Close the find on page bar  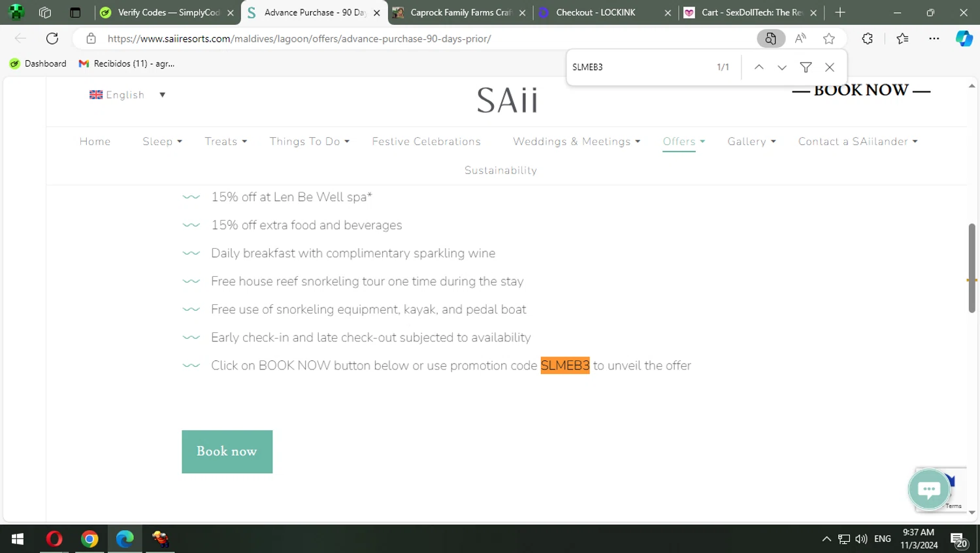(830, 67)
